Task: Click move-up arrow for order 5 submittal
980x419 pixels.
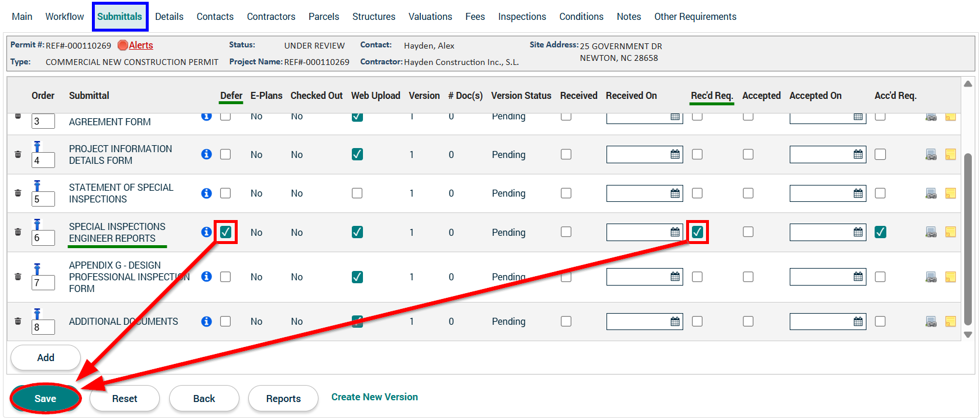Action: pyautogui.click(x=37, y=186)
